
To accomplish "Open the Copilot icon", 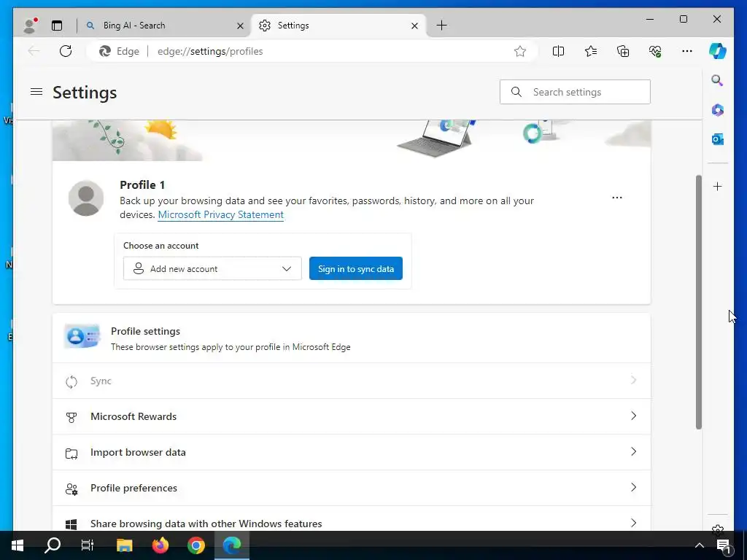I will pos(718,51).
